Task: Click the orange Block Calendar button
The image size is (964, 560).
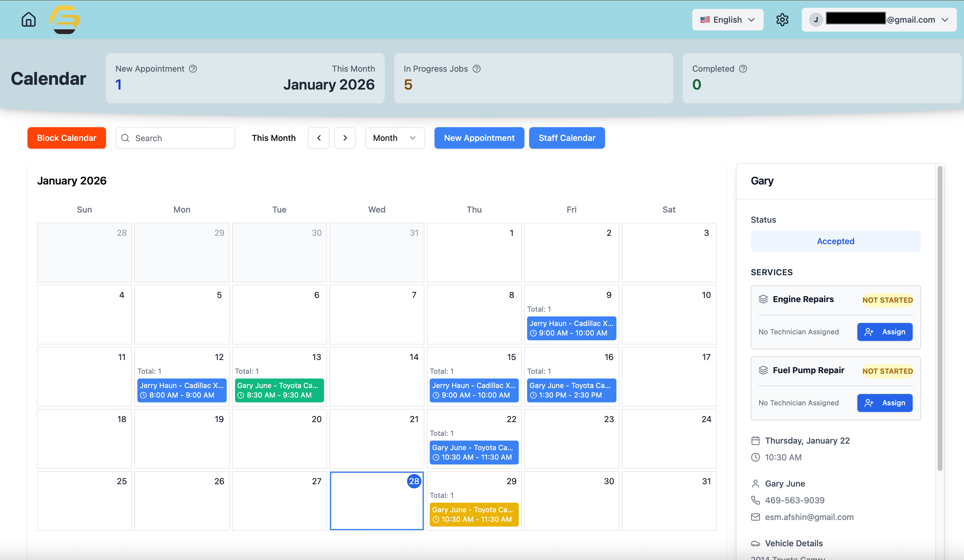Action: (67, 138)
